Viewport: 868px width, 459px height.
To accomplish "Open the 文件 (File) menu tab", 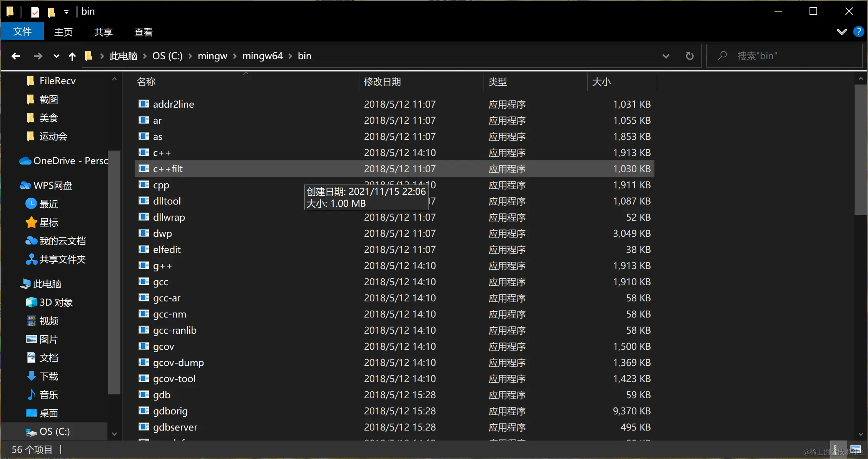I will 22,32.
